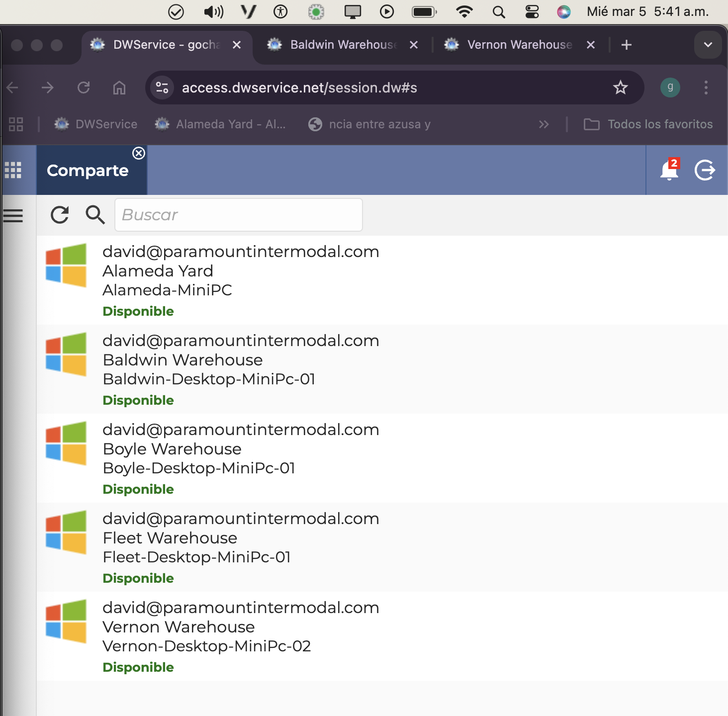Image resolution: width=728 pixels, height=716 pixels.
Task: Click the Windows logo for Alameda Yard
Action: 66,265
